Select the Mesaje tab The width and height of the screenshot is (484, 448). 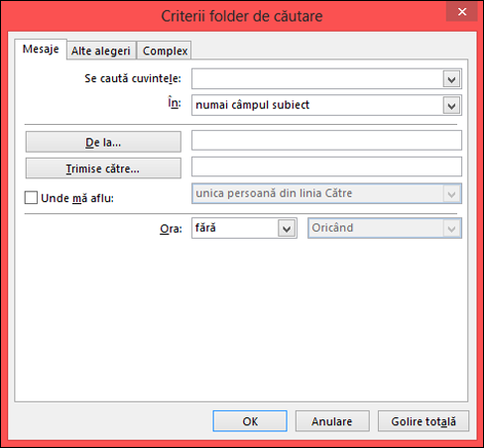[41, 50]
